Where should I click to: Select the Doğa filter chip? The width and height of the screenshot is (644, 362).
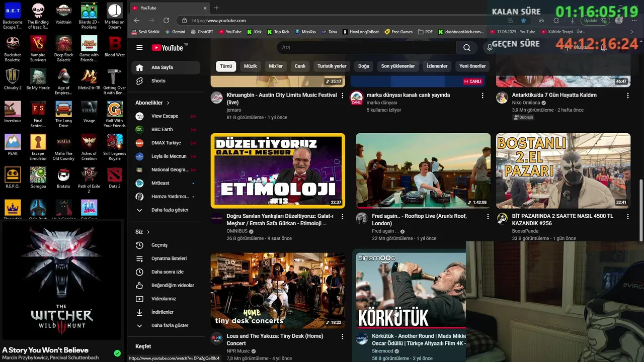tap(364, 66)
